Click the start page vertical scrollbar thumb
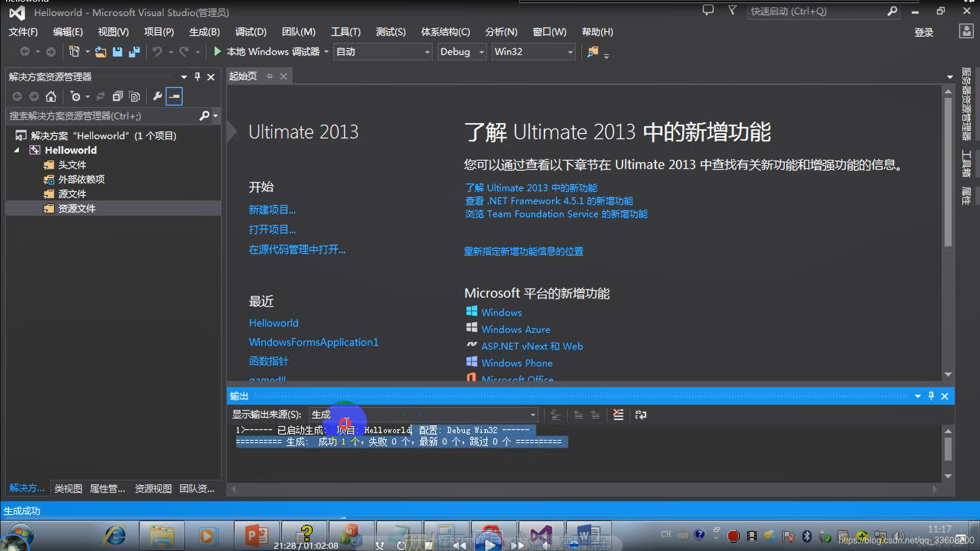 tap(948, 173)
